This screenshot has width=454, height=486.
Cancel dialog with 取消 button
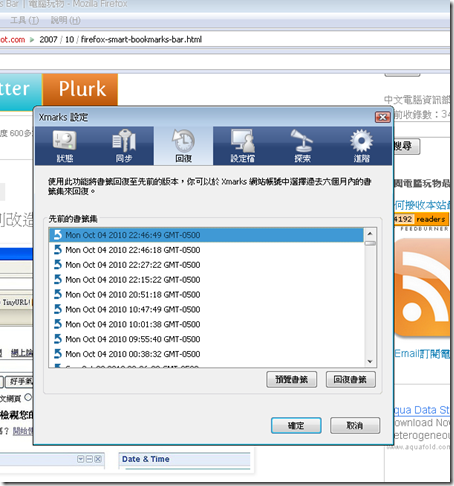pos(355,425)
